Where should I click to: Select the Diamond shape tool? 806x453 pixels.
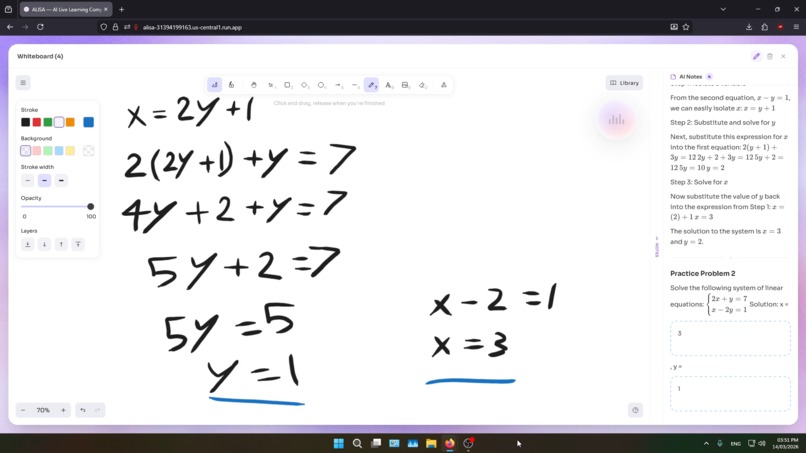(x=304, y=85)
